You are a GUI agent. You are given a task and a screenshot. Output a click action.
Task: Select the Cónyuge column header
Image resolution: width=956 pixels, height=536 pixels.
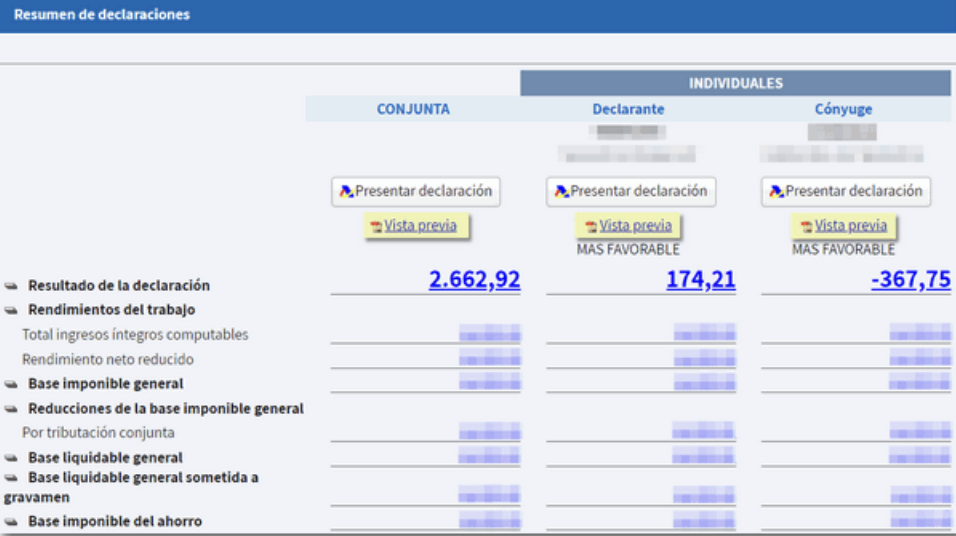pyautogui.click(x=843, y=109)
